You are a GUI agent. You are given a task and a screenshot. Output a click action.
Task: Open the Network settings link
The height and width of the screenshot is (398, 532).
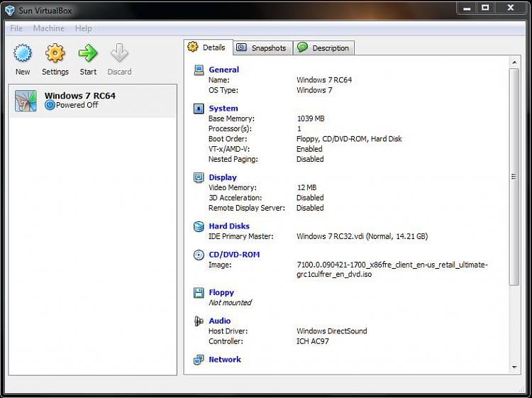pyautogui.click(x=225, y=359)
